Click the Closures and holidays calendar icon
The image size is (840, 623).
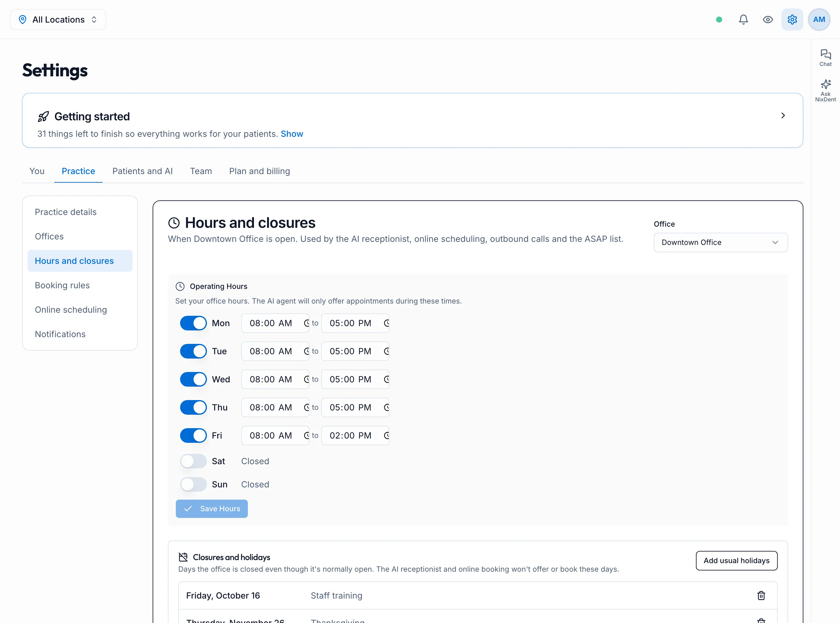tap(183, 557)
